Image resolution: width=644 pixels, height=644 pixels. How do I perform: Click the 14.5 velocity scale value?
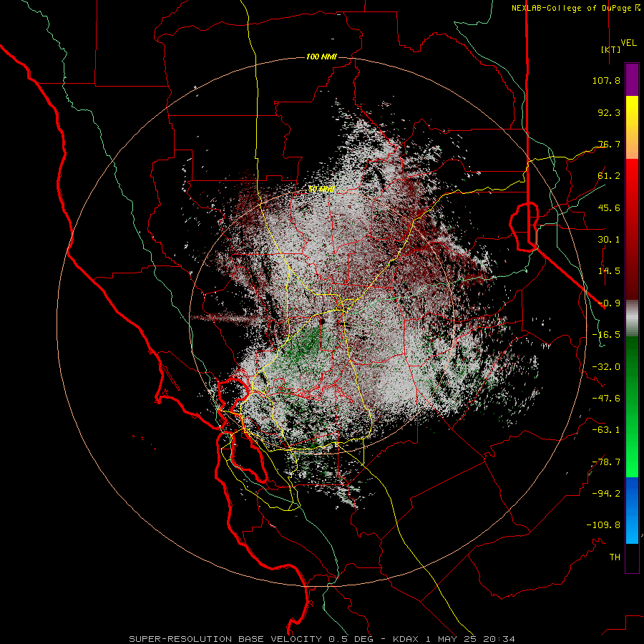(x=609, y=271)
